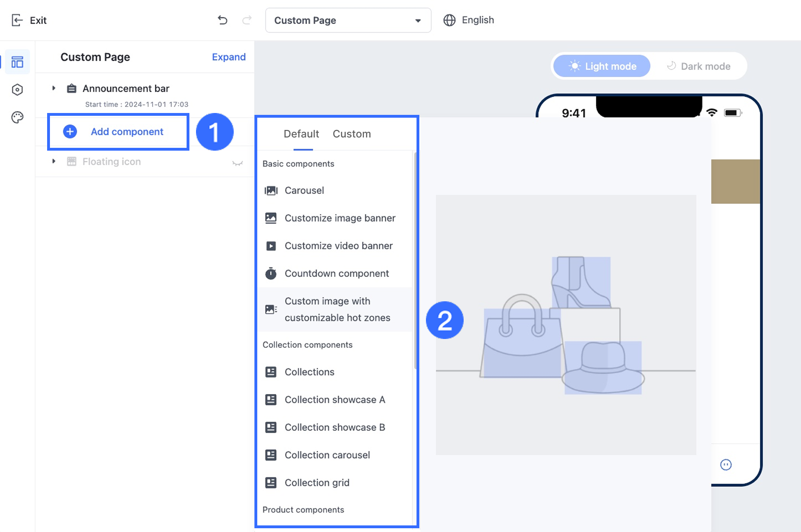
Task: Select the palette theme icon in sidebar
Action: (x=17, y=117)
